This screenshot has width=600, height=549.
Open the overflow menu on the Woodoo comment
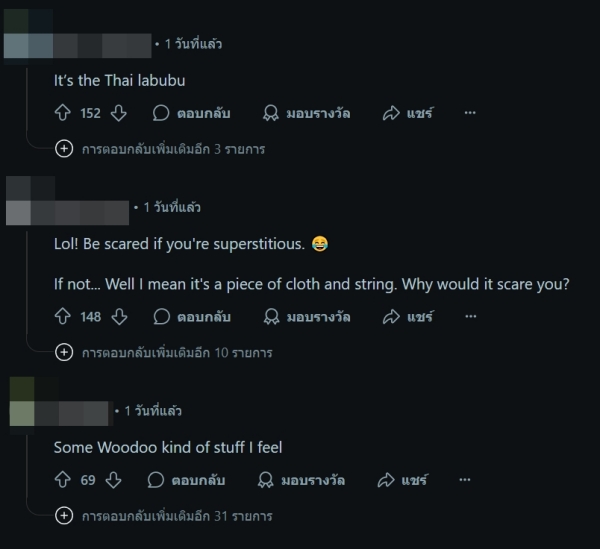464,480
